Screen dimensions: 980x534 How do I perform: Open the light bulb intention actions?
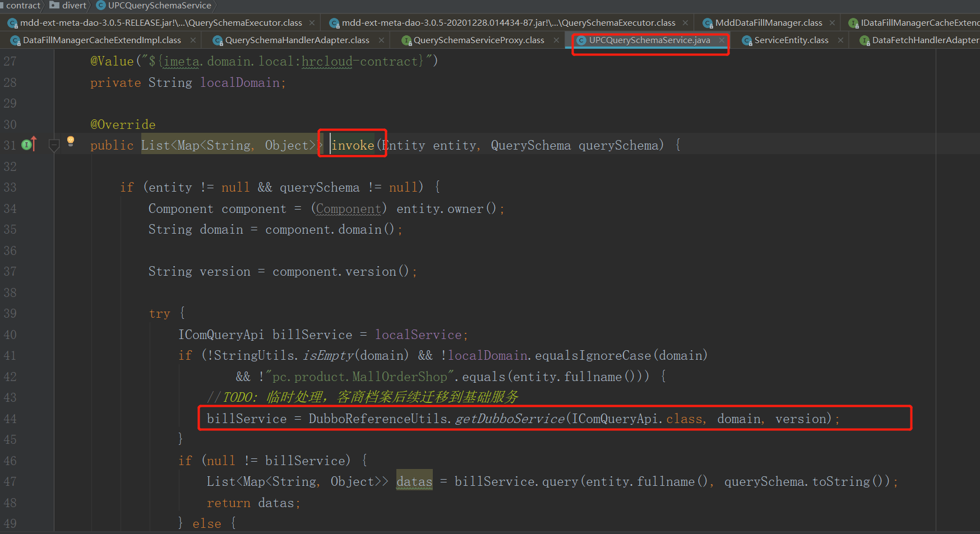[x=71, y=141]
